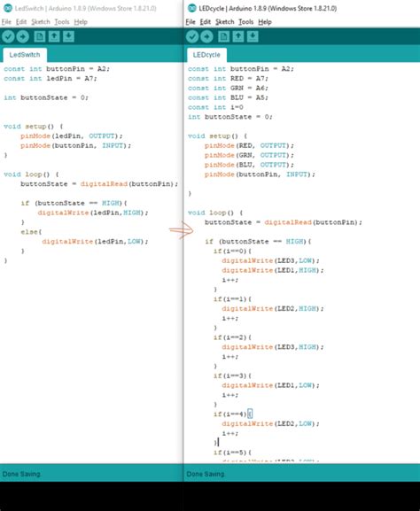Click Open sketch icon in LEDcycle window
420x511 pixels.
pyautogui.click(x=237, y=36)
